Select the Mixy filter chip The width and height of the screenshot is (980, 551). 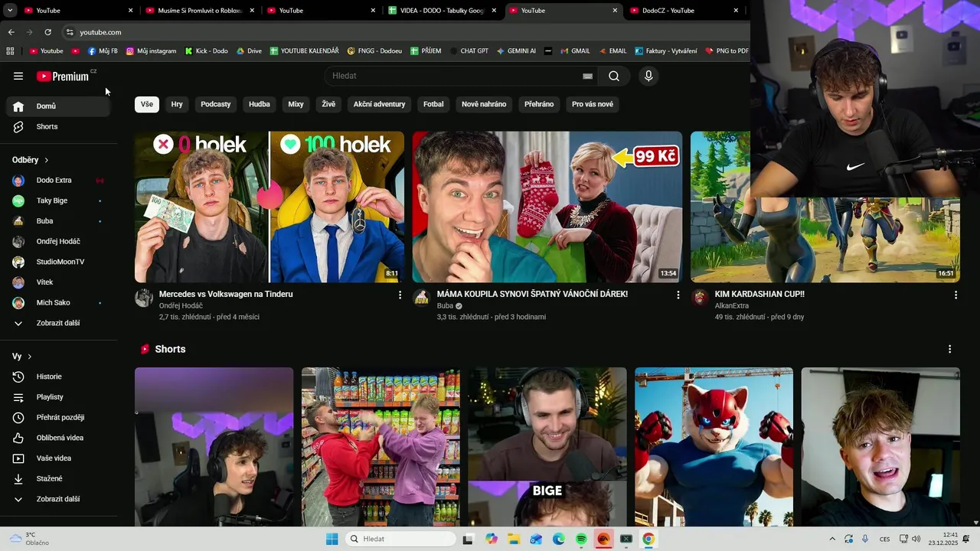pos(296,104)
